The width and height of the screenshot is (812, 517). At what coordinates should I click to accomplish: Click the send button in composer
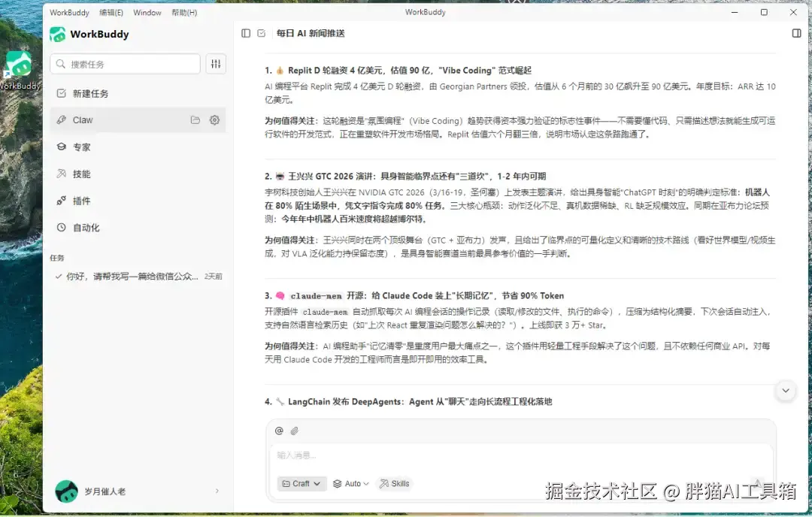(758, 483)
